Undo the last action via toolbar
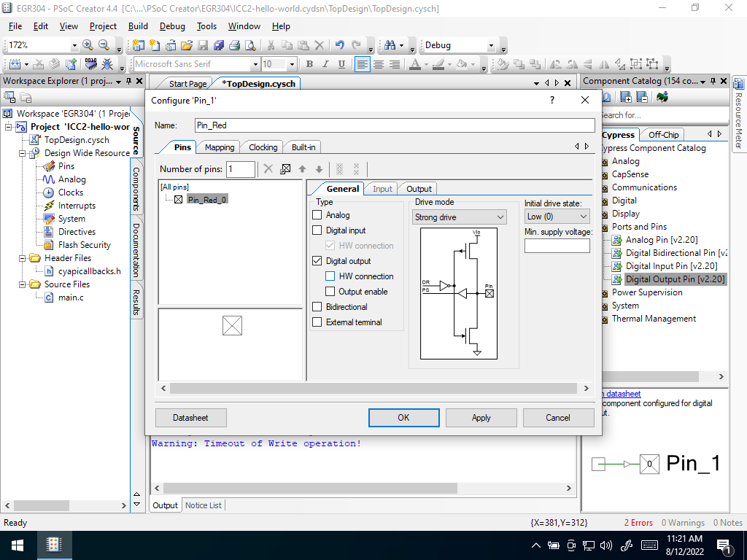Screen dimensions: 747x560 pos(340,45)
